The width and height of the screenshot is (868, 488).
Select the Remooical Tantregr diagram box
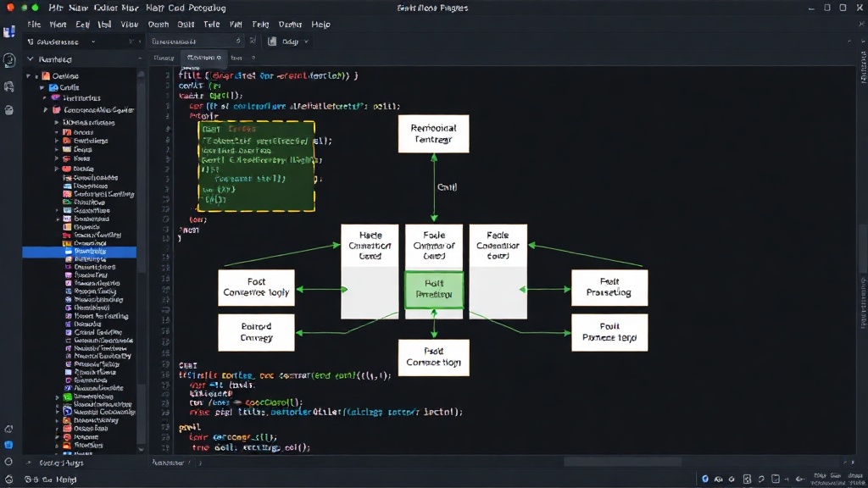tap(433, 134)
